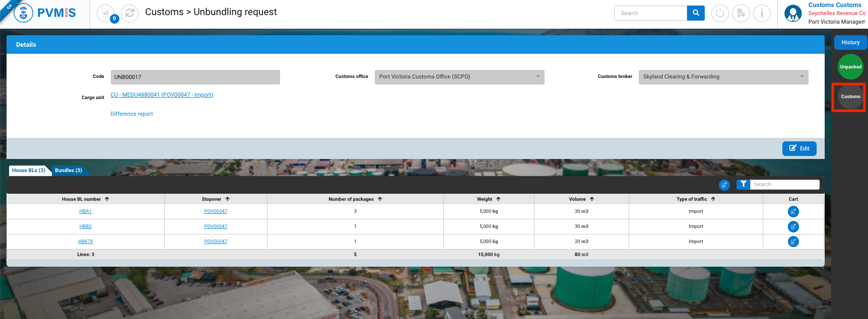Viewport: 868px width, 319px height.
Task: Click the filter funnel icon above the table
Action: pos(743,185)
